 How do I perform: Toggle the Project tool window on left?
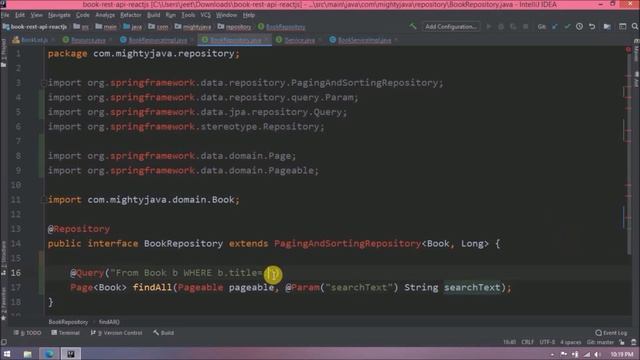coord(3,53)
